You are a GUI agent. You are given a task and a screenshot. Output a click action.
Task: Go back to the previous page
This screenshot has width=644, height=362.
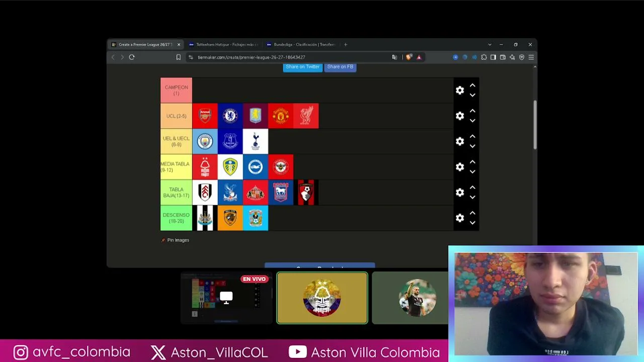pyautogui.click(x=113, y=57)
